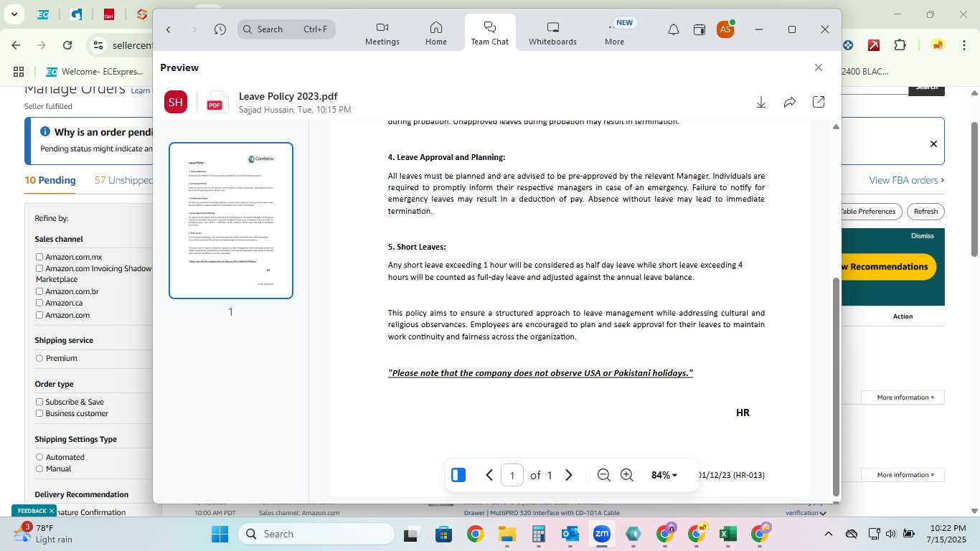The height and width of the screenshot is (551, 980).
Task: Open the PDF in an external window
Action: point(819,103)
